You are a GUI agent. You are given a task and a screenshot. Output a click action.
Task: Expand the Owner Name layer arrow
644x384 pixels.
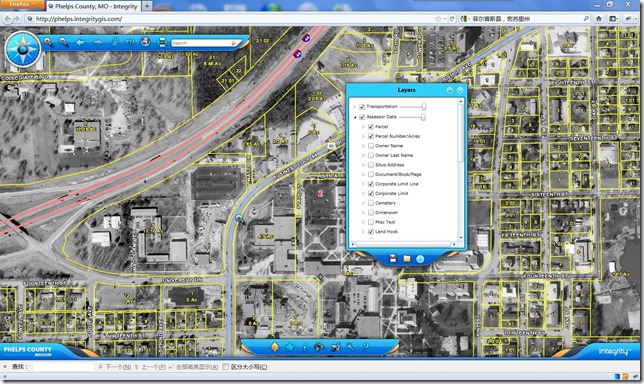pos(363,146)
